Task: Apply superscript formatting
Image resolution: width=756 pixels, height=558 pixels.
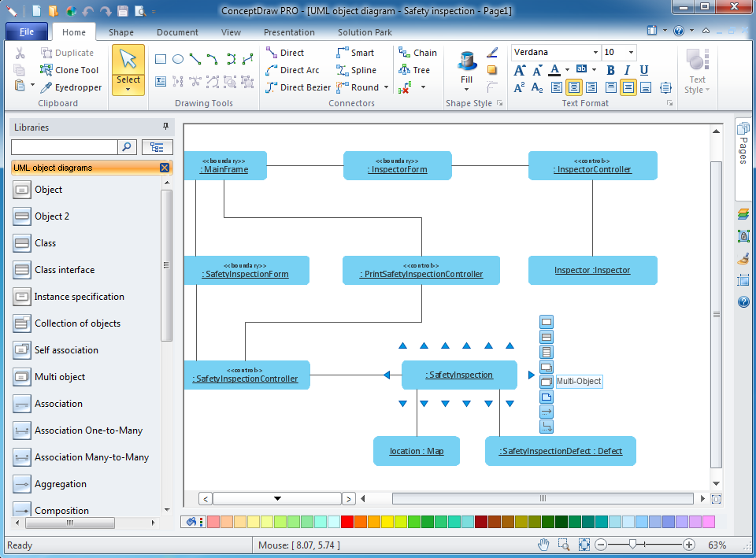Action: click(519, 87)
